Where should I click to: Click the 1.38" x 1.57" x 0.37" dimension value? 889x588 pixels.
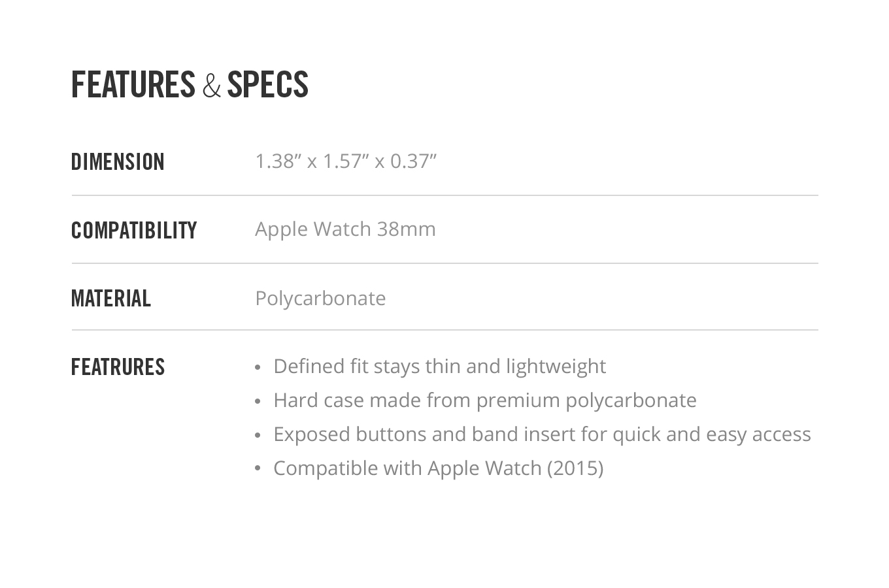click(346, 161)
